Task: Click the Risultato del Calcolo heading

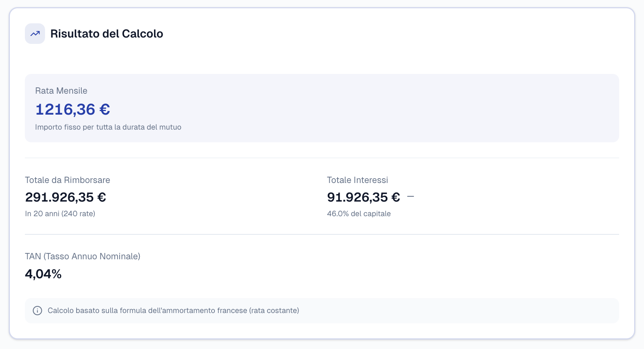Action: 107,34
